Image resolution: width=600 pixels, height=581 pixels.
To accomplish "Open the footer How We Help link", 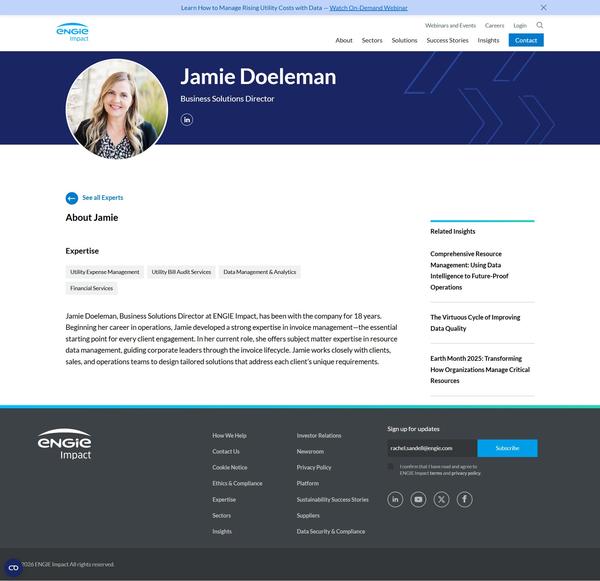I will 229,436.
